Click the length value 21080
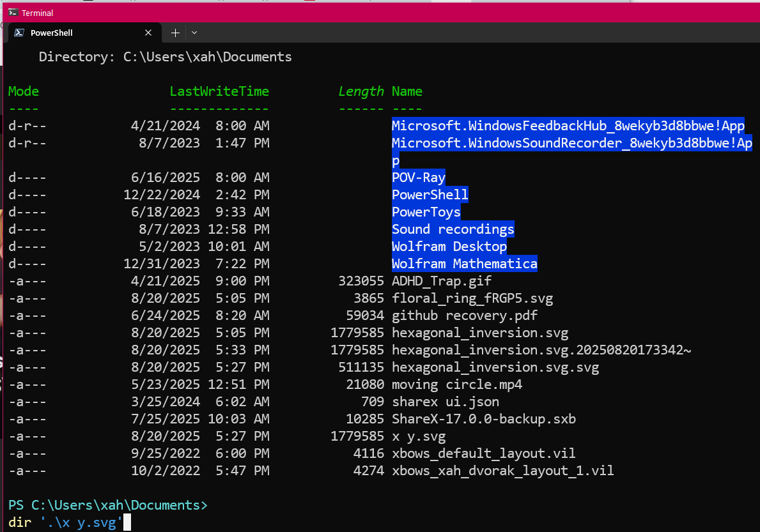Image resolution: width=760 pixels, height=532 pixels. pyautogui.click(x=365, y=385)
